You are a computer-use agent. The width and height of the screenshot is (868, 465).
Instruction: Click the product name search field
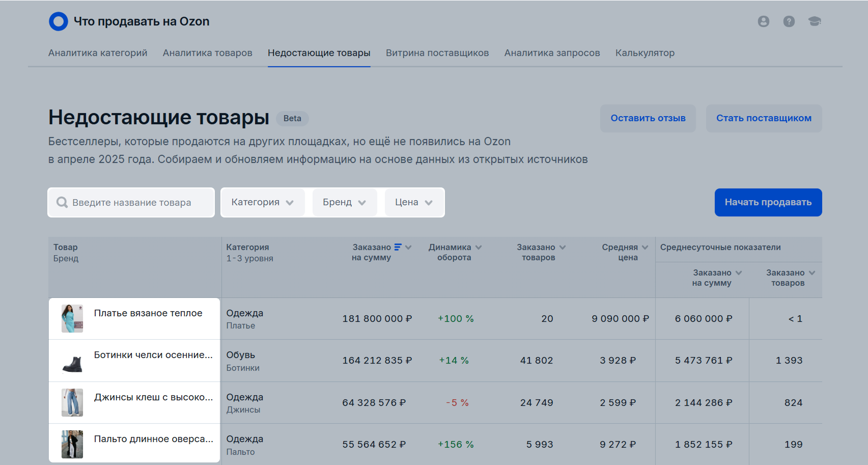coord(131,202)
